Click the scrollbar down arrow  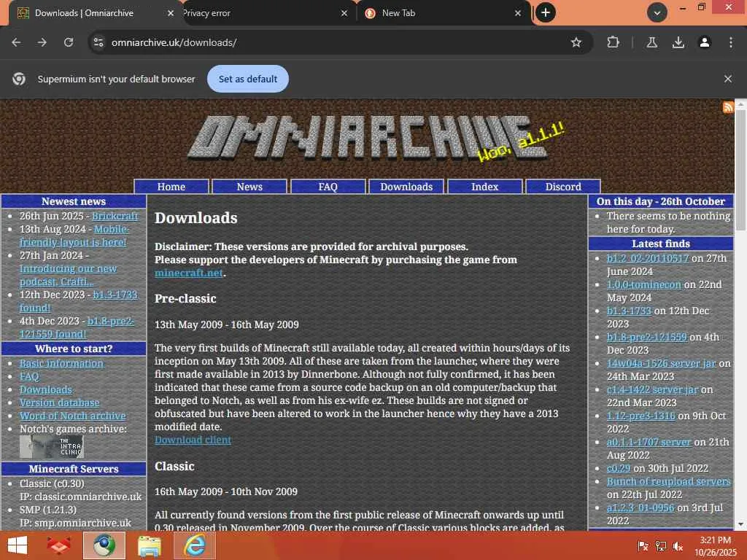741,524
